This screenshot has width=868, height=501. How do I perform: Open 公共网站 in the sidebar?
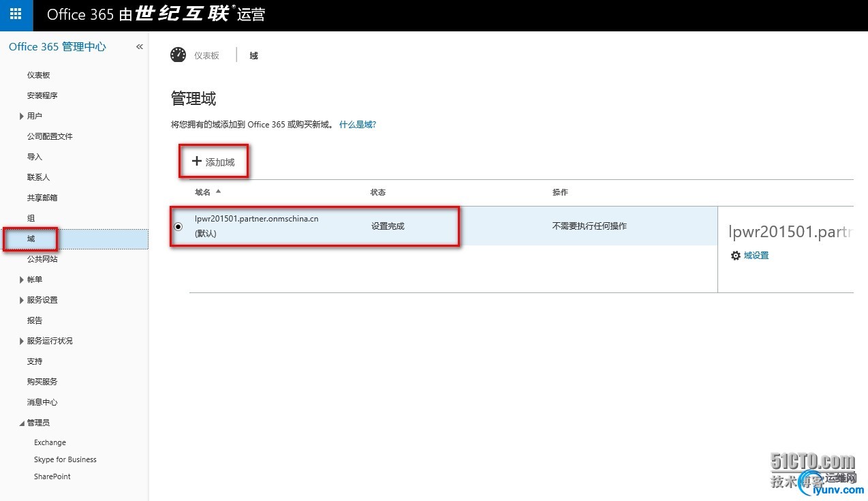click(x=42, y=259)
